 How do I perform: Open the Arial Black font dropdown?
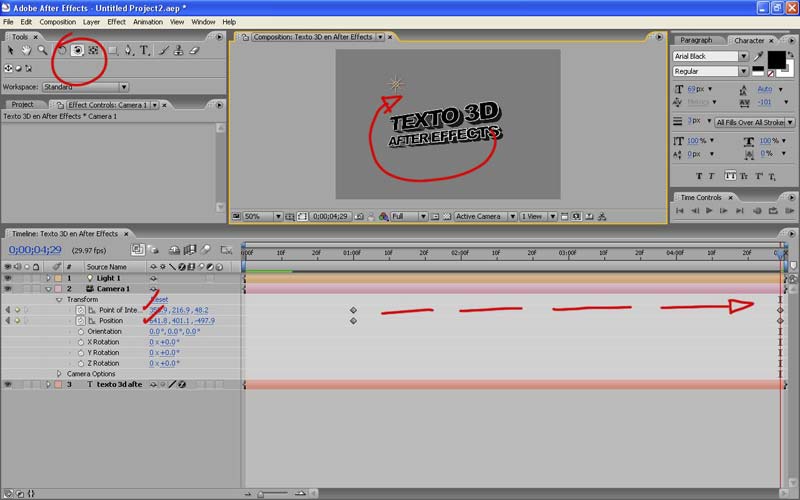[x=710, y=56]
